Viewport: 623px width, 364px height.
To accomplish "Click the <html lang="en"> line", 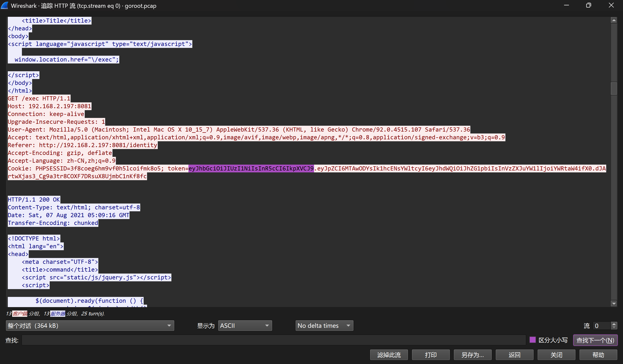I will point(36,246).
